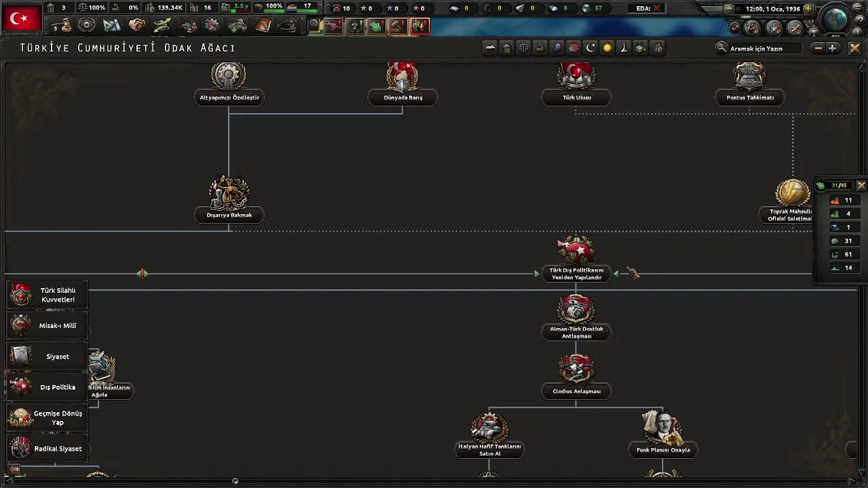Toggle the people group focus filter

pos(657,47)
